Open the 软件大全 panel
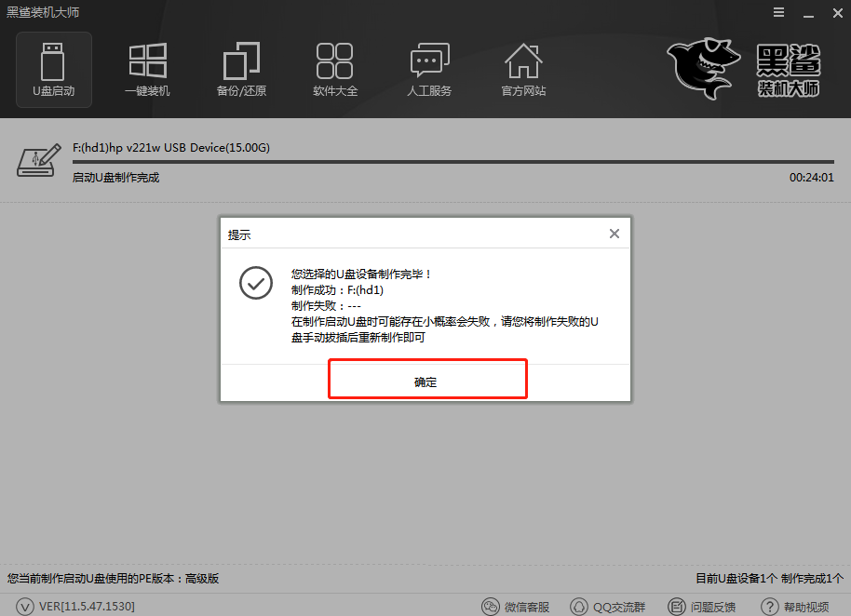Screen dimensions: 851x616 335,69
